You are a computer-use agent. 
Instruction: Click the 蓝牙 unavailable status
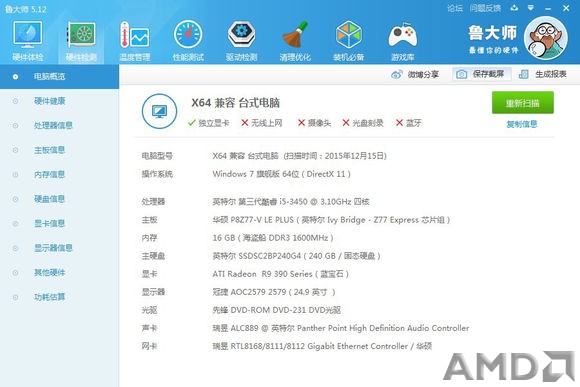(x=409, y=123)
